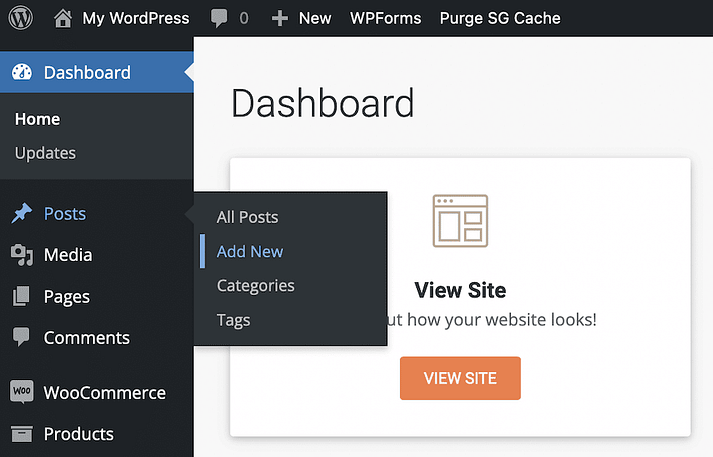Click the Comments speech bubble sidebar icon
Image resolution: width=713 pixels, height=457 pixels.
21,337
